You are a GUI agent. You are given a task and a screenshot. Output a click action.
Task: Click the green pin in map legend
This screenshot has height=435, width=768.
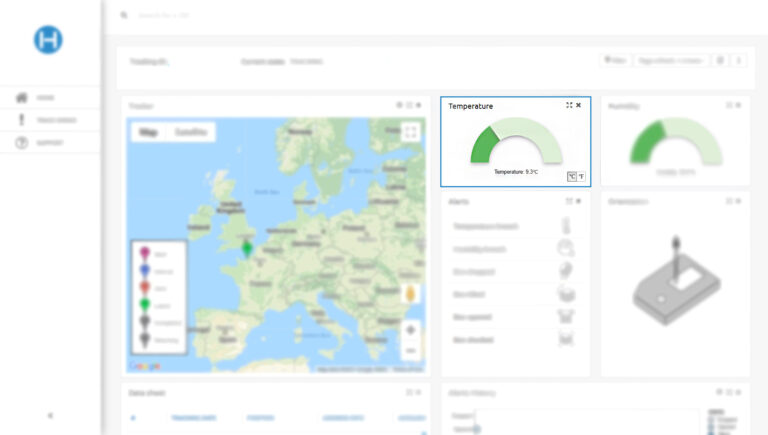(144, 305)
